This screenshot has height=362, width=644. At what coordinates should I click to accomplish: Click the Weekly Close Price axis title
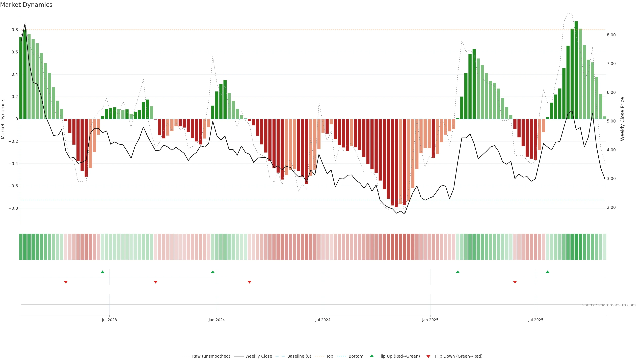(x=622, y=119)
